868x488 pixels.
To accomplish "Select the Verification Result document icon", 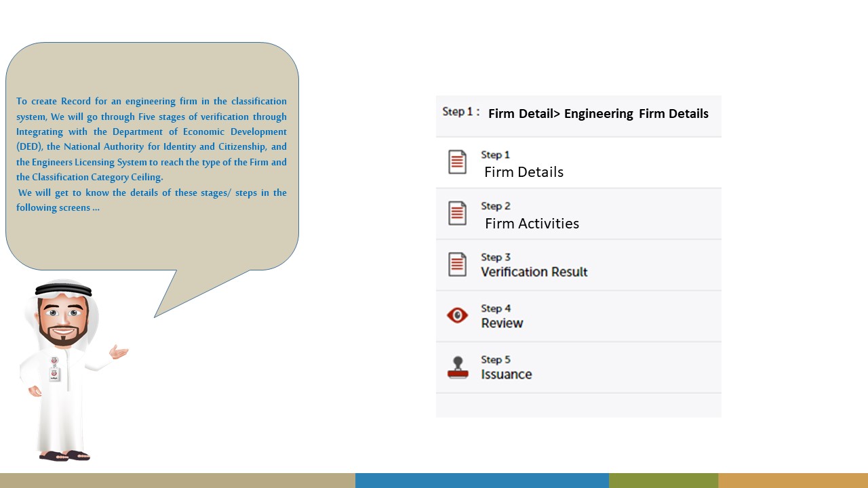I will pos(458,264).
